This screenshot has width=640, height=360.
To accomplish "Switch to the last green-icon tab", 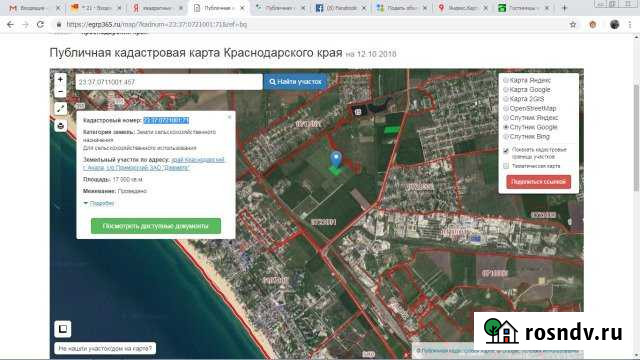I will [524, 8].
